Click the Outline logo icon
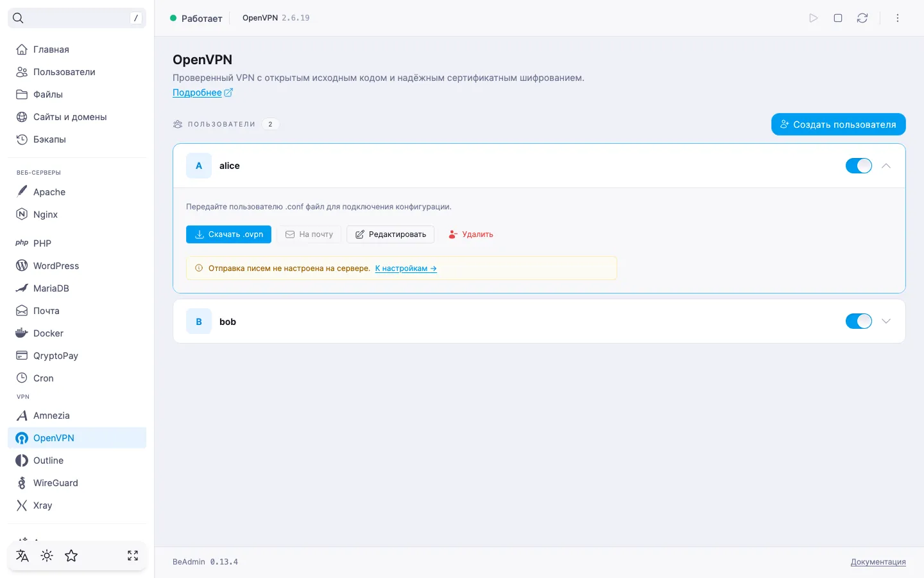 (22, 460)
